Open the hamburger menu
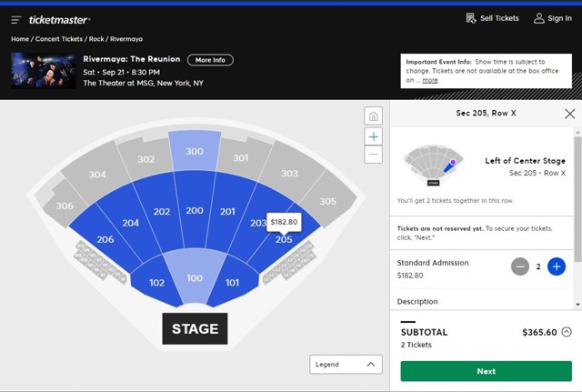Screen dimensions: 582x392 (x=16, y=19)
